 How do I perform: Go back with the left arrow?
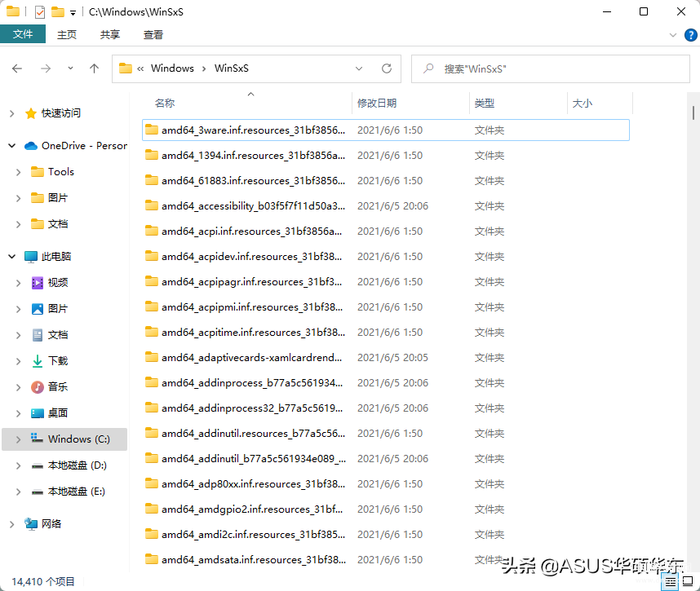[17, 68]
